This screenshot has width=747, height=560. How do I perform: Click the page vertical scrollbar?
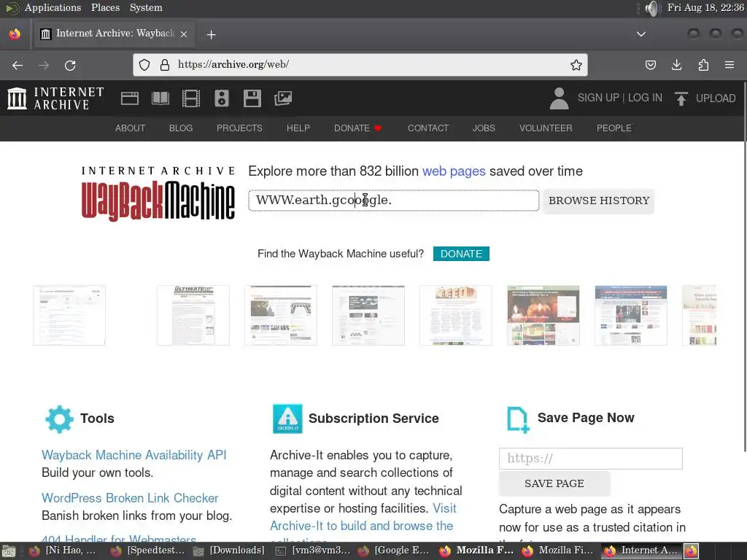[x=744, y=267]
